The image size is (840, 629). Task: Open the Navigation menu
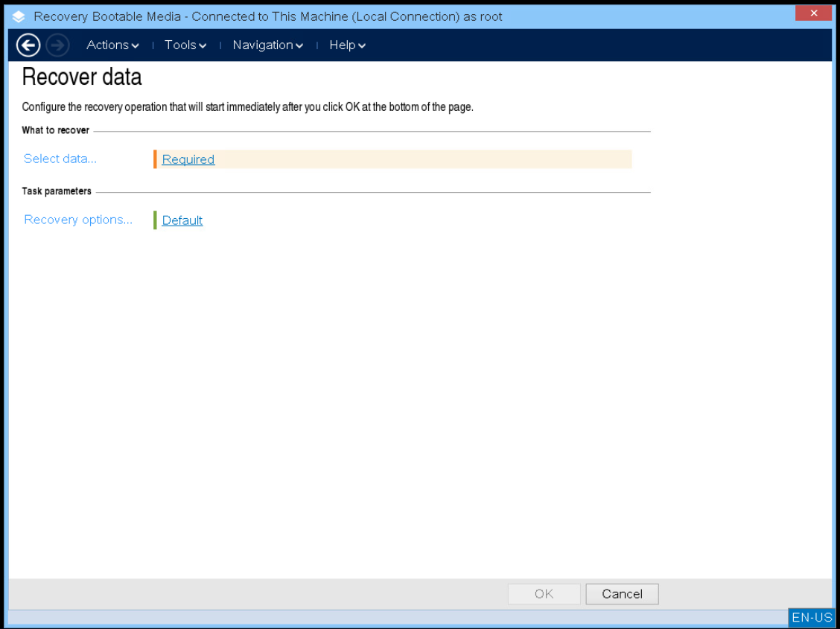coord(263,45)
